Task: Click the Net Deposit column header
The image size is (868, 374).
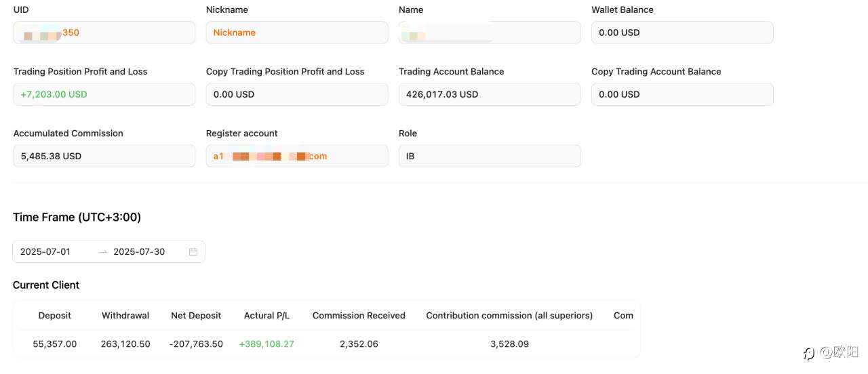Action: pos(196,316)
